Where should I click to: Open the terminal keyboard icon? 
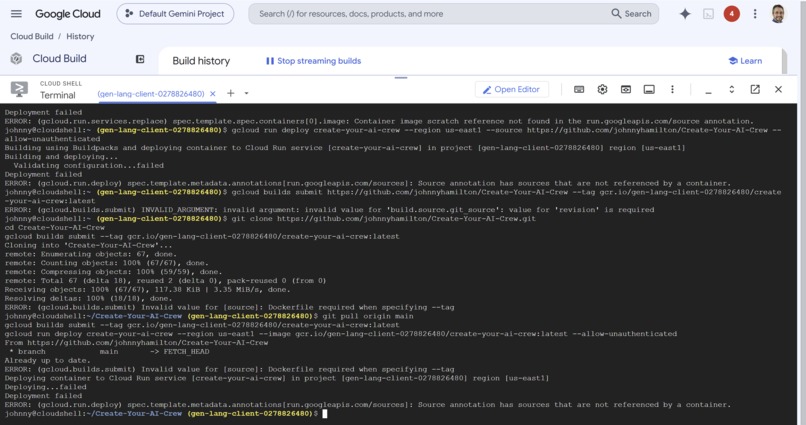tap(579, 89)
